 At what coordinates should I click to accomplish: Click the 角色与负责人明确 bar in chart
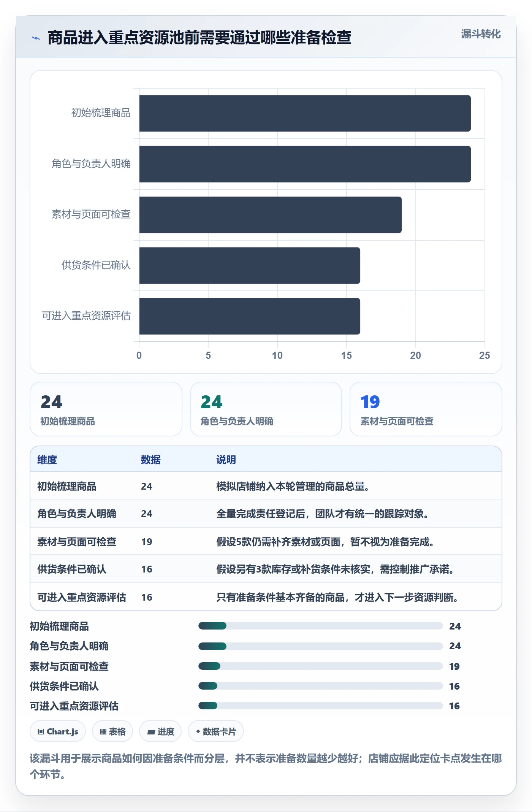pos(305,164)
